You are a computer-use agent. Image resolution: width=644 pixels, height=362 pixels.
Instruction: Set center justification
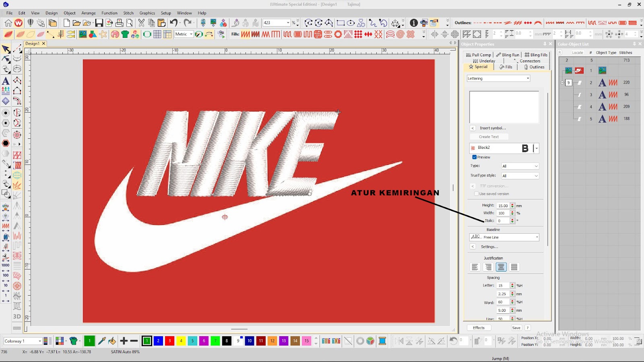click(x=501, y=267)
